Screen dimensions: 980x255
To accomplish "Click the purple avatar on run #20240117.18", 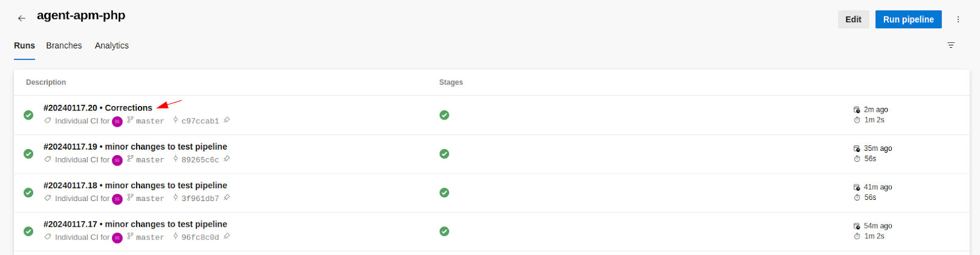I will 117,199.
